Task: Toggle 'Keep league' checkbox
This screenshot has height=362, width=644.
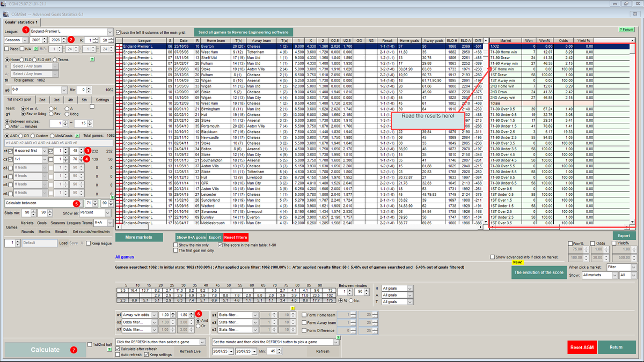Action: click(x=89, y=243)
